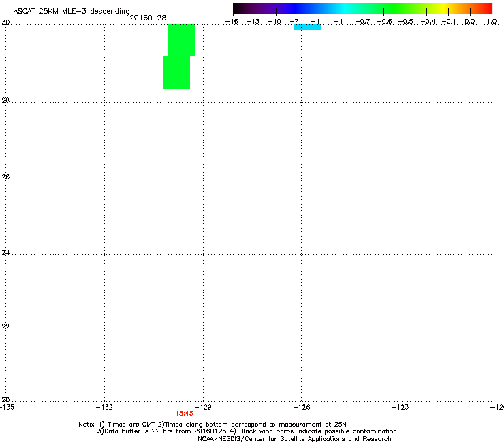Click the -16 color scale label

pos(232,22)
